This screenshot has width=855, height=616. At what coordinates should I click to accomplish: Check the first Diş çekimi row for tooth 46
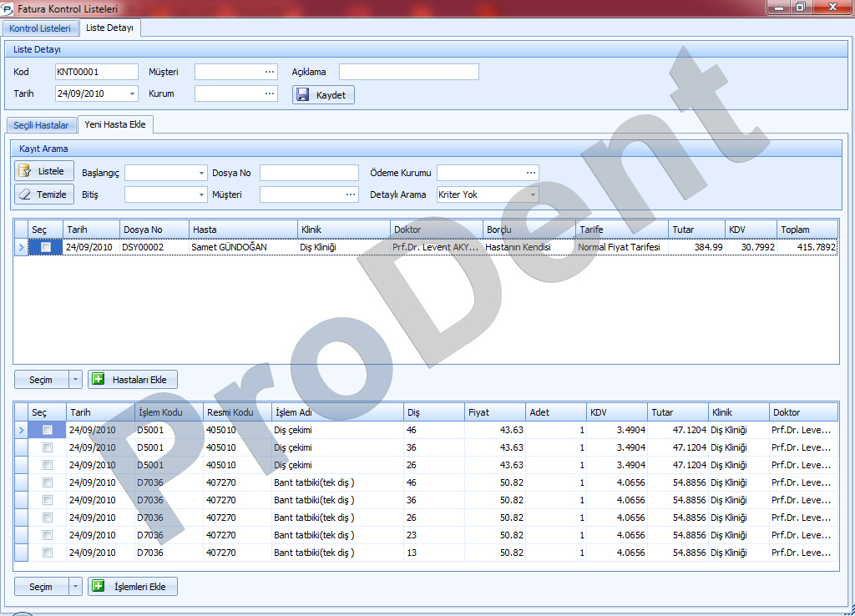tap(48, 430)
